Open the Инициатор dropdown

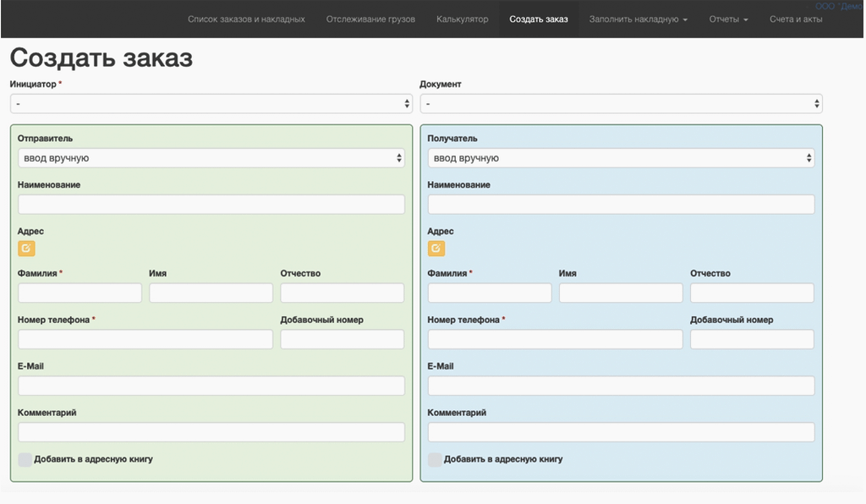[x=211, y=104]
